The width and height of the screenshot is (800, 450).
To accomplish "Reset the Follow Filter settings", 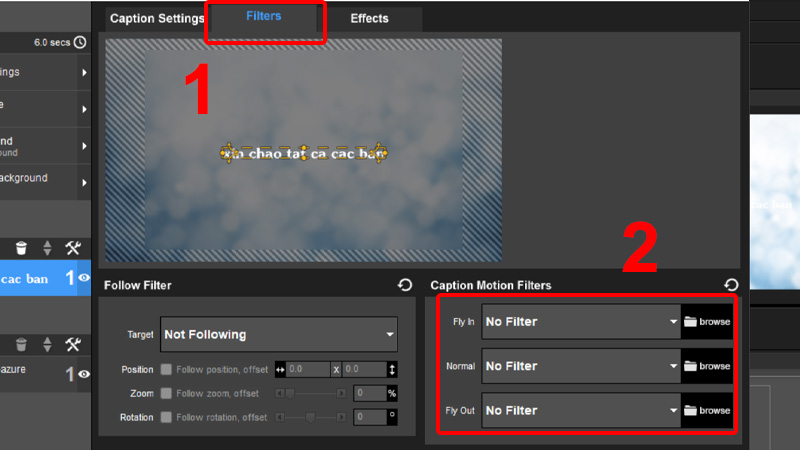I will [405, 285].
